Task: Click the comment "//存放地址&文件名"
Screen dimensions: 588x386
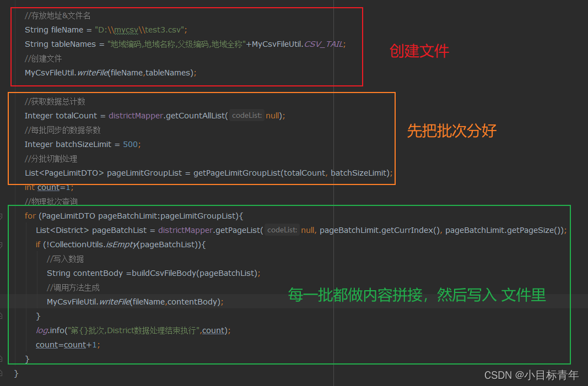Action: click(x=57, y=16)
